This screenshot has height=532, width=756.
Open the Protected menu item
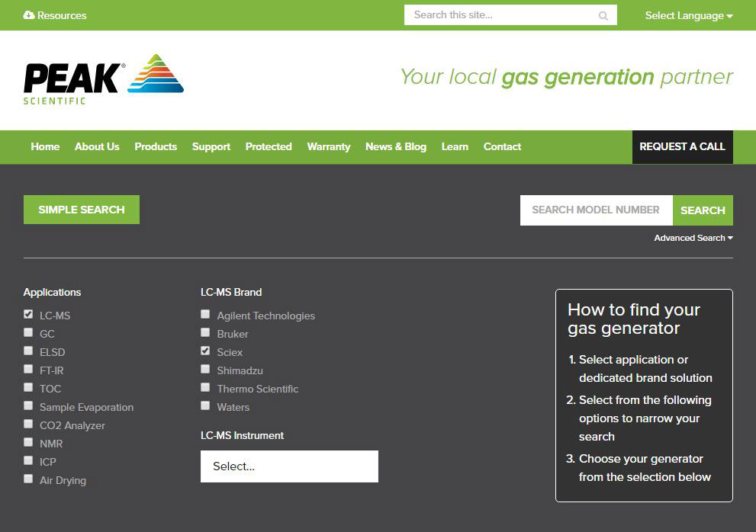[269, 146]
